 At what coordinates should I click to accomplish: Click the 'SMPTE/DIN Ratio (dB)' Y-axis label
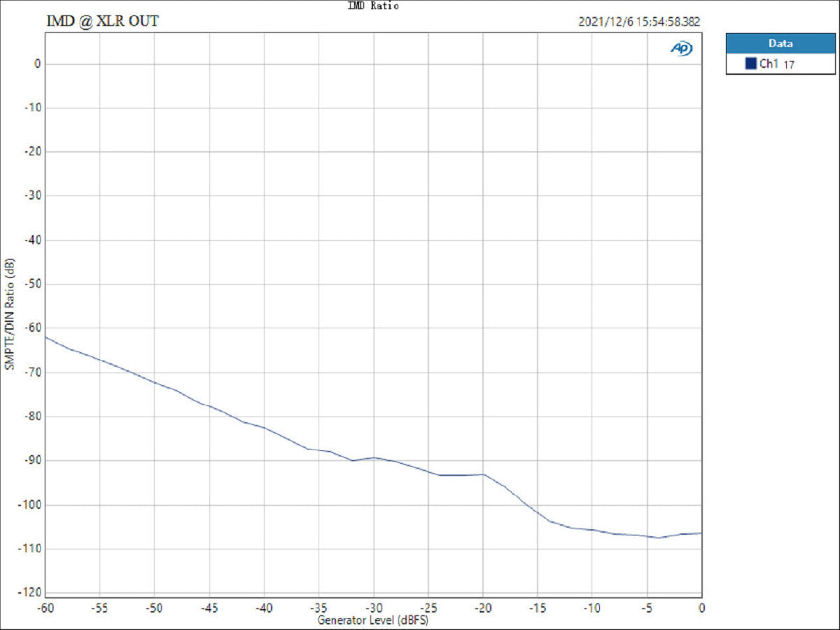tap(9, 314)
